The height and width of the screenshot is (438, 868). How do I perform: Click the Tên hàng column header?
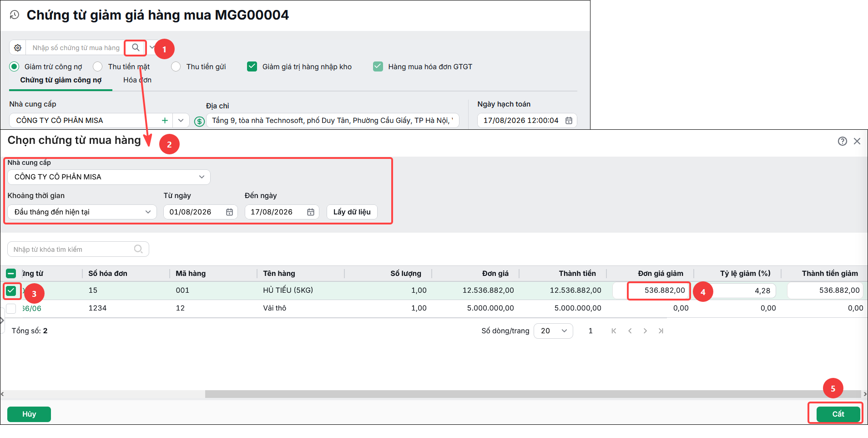point(279,274)
